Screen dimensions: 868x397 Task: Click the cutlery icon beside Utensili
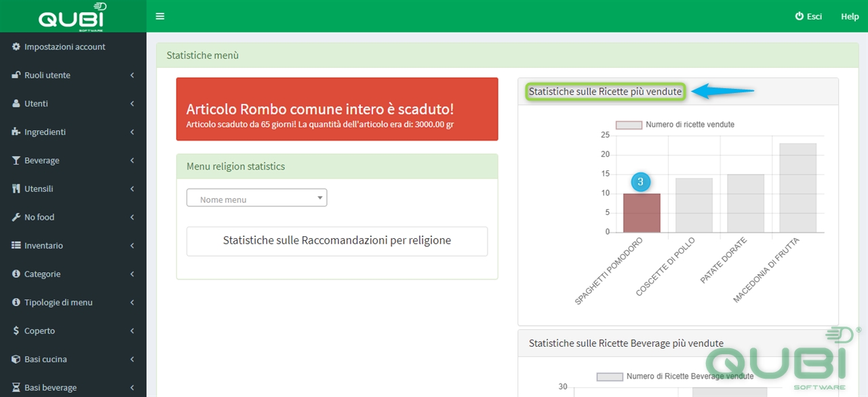(16, 189)
